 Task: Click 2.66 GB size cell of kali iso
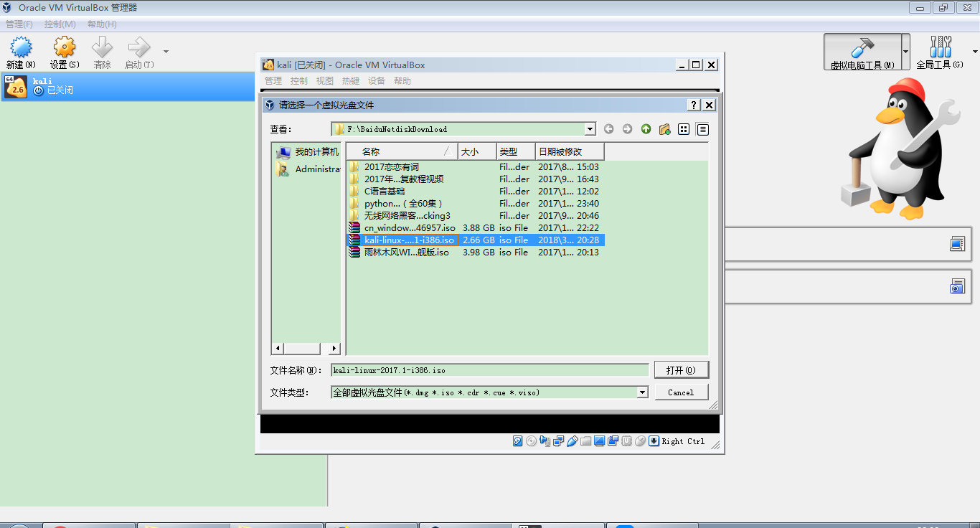(479, 240)
